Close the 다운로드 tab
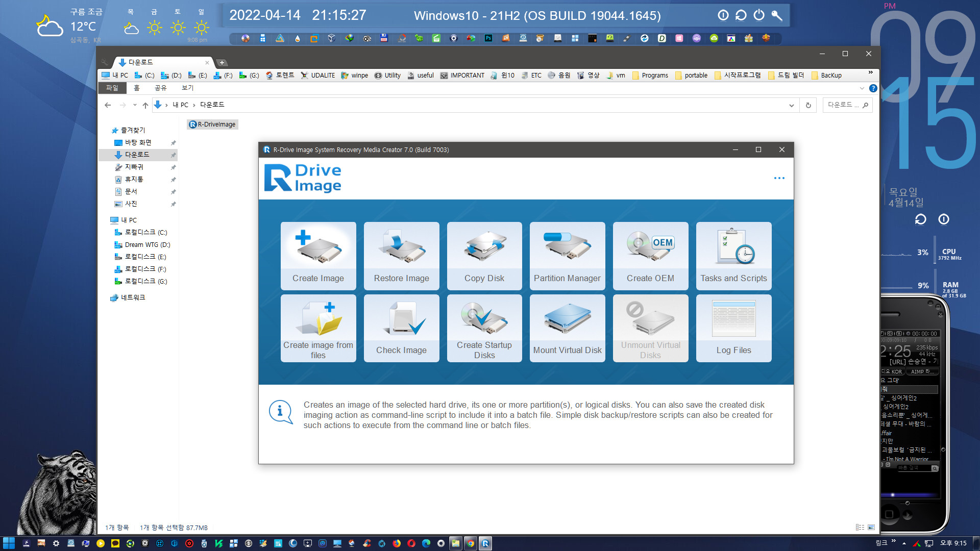Viewport: 980px width, 551px height. 207,63
